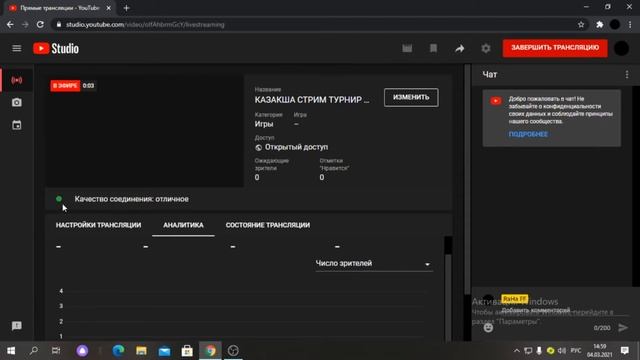
Task: Open File Explorer from the taskbar
Action: (x=141, y=351)
